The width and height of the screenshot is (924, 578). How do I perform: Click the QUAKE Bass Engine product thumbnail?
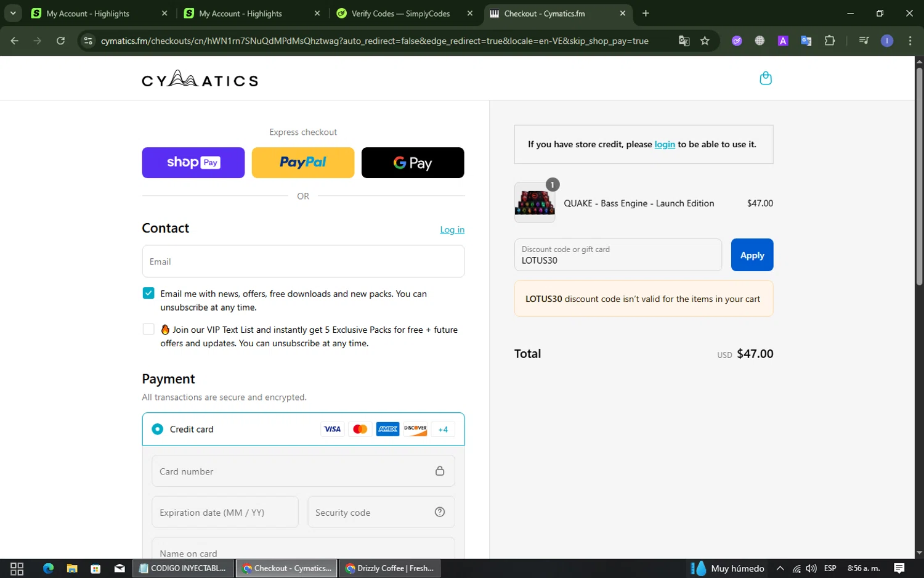535,203
